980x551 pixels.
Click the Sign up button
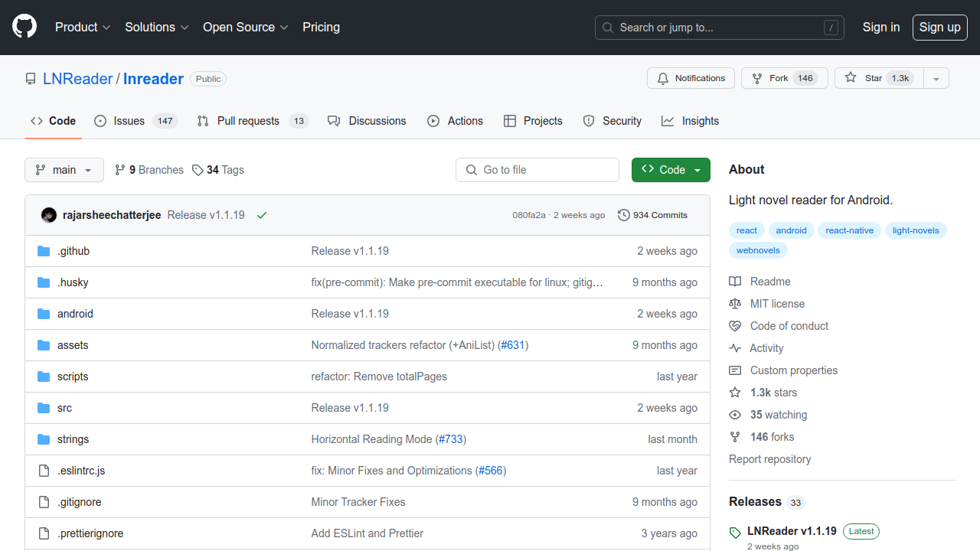tap(939, 28)
